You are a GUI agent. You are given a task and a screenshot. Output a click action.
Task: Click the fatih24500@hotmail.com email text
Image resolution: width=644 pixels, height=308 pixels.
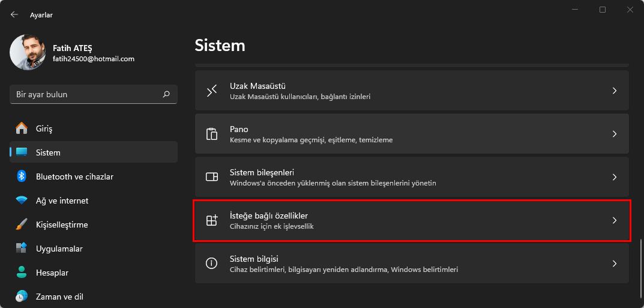coord(94,59)
